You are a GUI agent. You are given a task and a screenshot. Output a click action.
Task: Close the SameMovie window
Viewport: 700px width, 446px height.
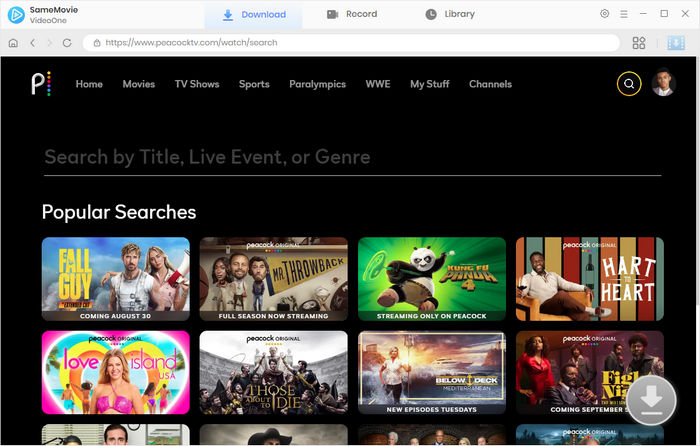pos(685,14)
